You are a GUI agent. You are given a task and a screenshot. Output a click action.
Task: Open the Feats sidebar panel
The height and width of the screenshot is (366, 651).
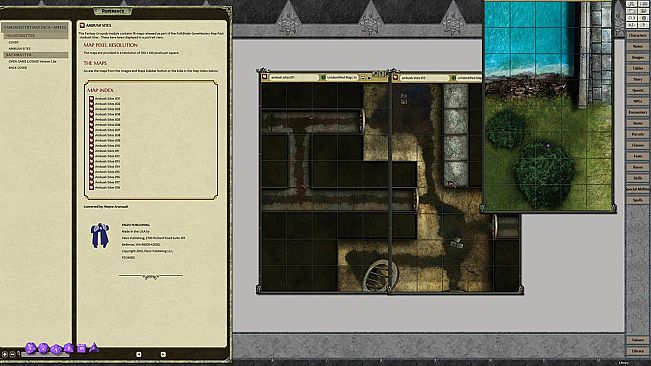tap(637, 156)
